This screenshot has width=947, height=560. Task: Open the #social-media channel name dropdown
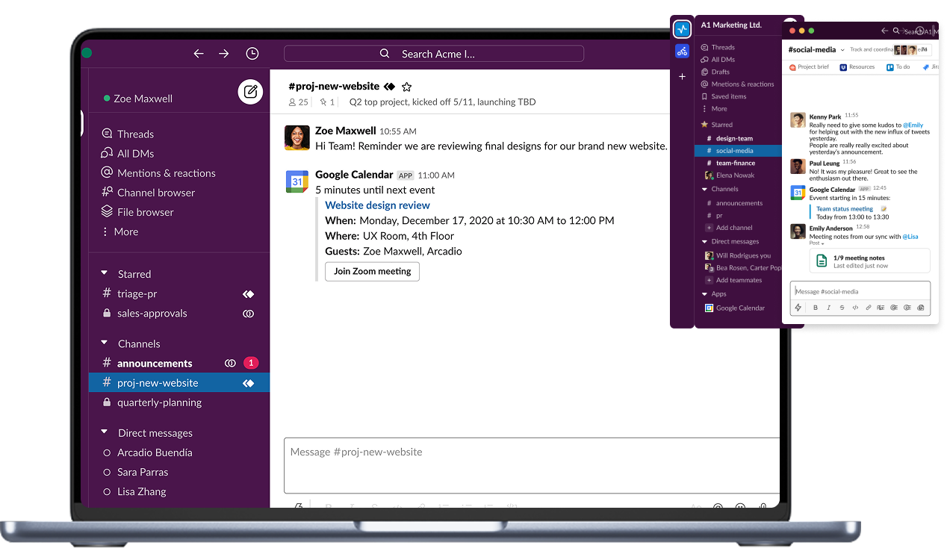pyautogui.click(x=842, y=50)
